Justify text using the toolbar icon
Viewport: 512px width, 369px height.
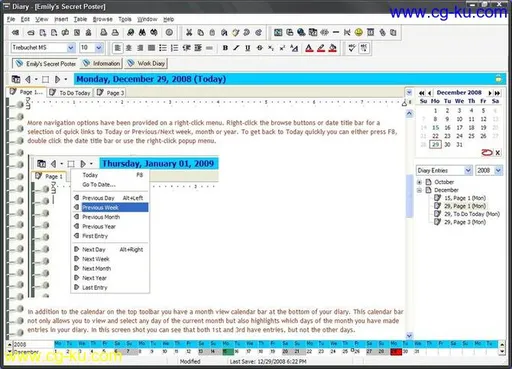151,48
